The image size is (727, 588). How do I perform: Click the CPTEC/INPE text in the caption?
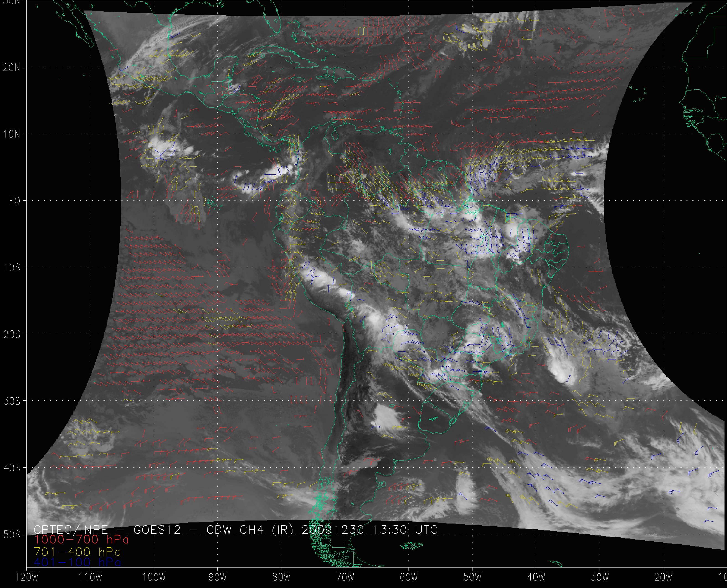click(x=71, y=530)
